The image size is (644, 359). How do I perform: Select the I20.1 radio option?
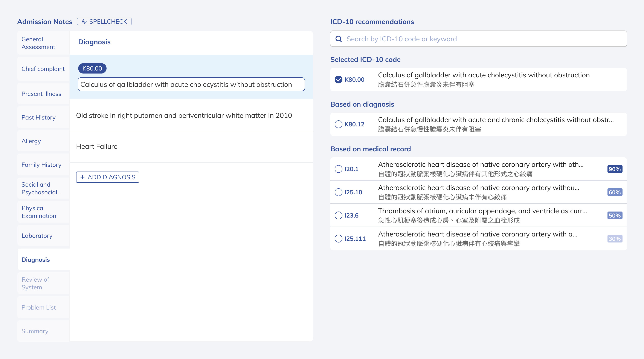(x=338, y=169)
